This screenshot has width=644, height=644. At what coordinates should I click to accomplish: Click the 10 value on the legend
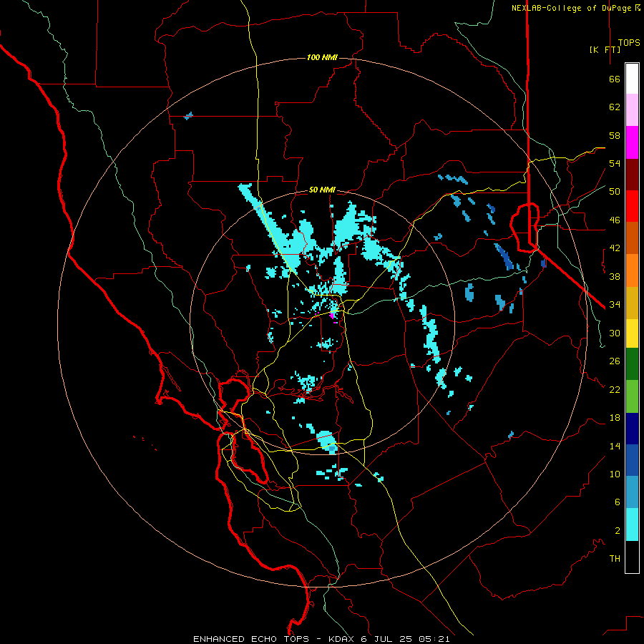[x=615, y=474]
